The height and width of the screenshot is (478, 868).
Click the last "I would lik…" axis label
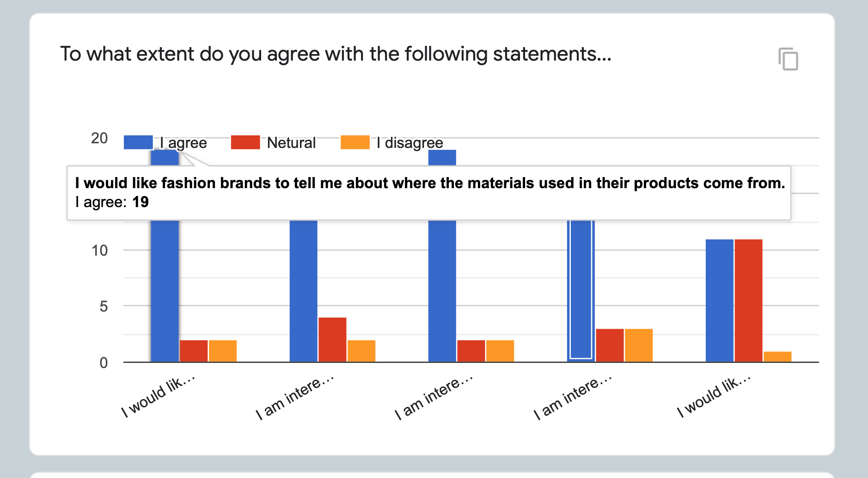coord(714,396)
